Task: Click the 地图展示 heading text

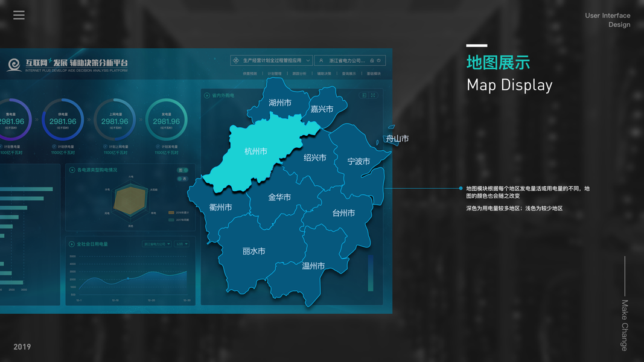Action: click(498, 63)
